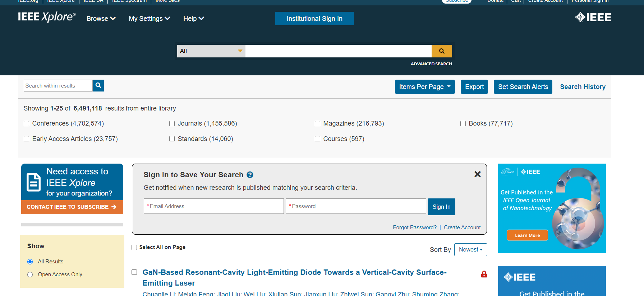The width and height of the screenshot is (644, 296).
Task: Open Search History
Action: click(x=583, y=87)
